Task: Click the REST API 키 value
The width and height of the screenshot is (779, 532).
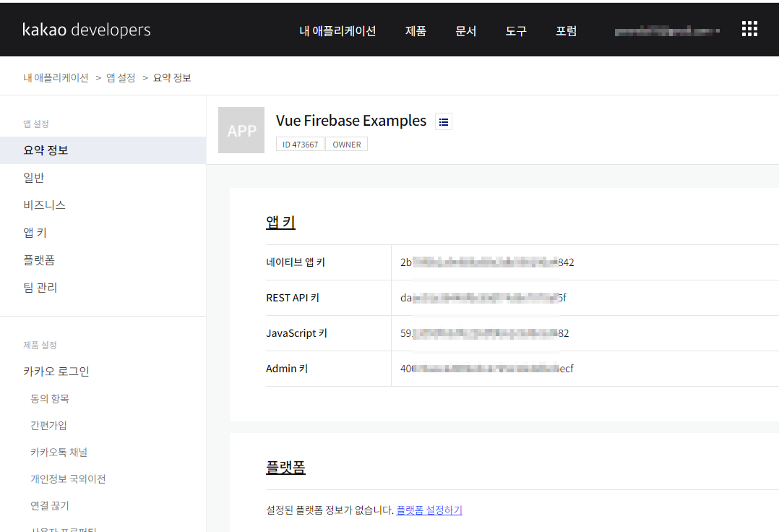Action: click(x=483, y=298)
